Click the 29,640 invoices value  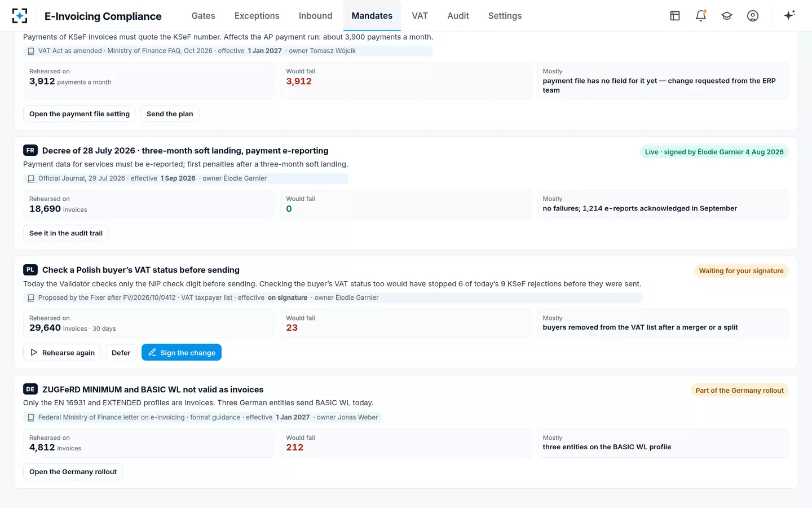click(73, 328)
